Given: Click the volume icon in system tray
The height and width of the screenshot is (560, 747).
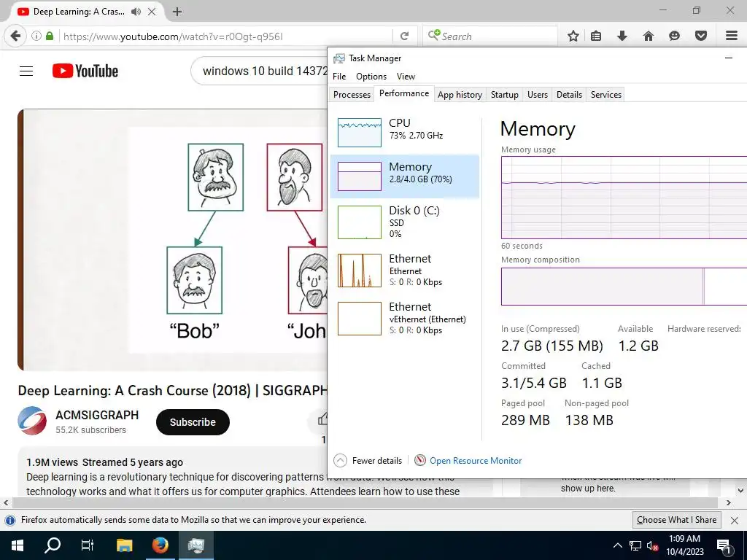Looking at the screenshot, I should [652, 545].
